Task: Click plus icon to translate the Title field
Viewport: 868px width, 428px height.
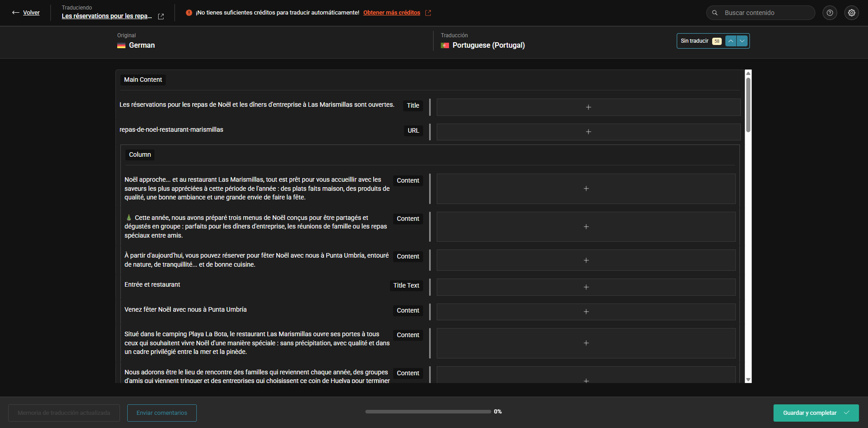Action: pyautogui.click(x=588, y=107)
